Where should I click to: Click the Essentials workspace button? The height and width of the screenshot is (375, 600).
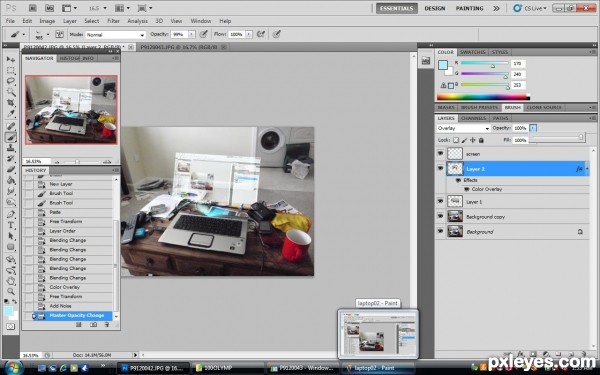(397, 8)
